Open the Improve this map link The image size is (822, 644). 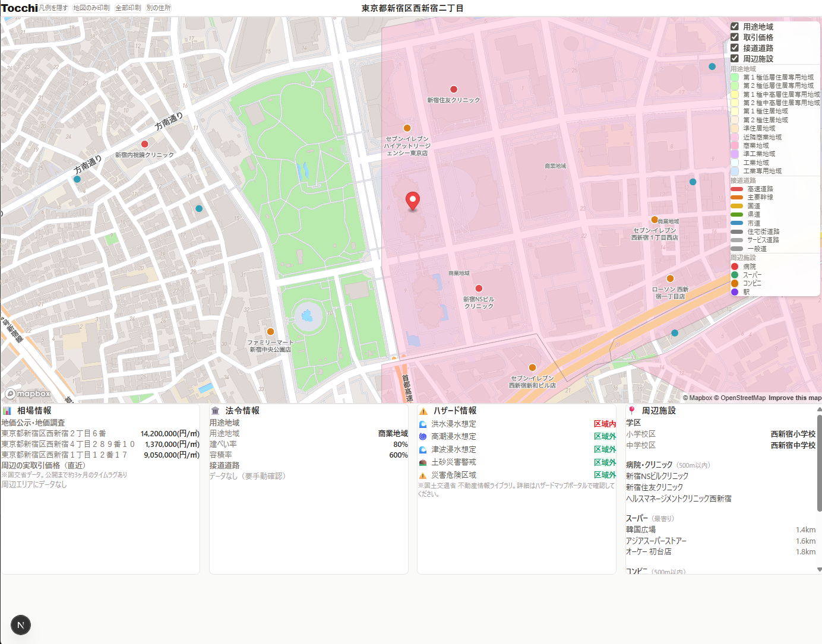click(795, 398)
